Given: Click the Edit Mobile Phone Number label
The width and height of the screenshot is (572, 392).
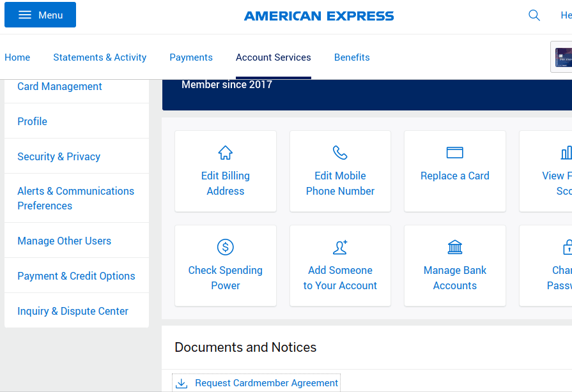Looking at the screenshot, I should (340, 183).
